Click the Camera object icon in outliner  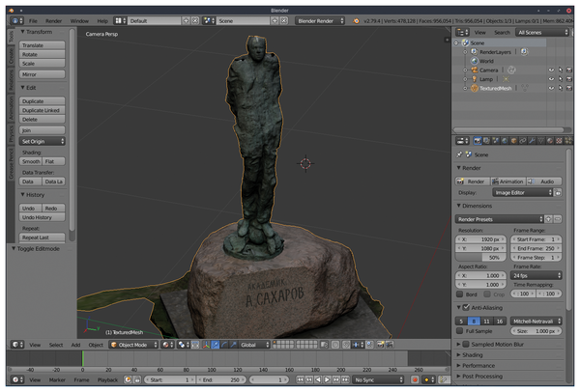(475, 70)
